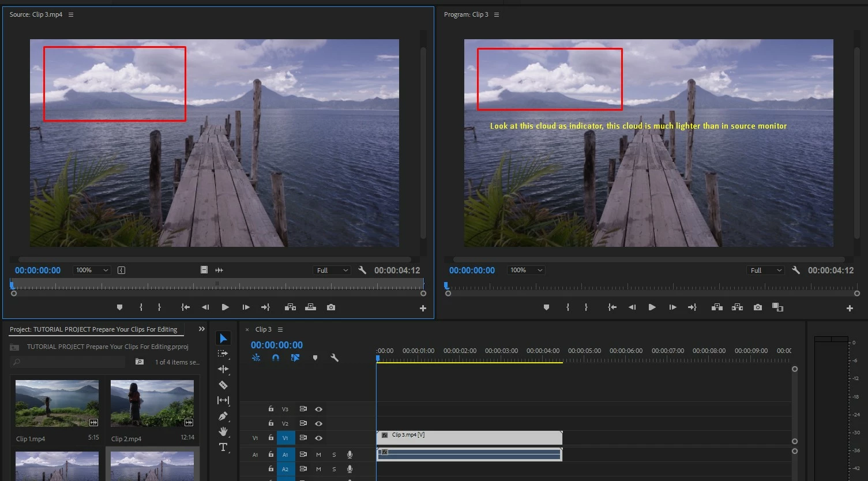Toggle Linked Selection in Timeline
868x481 pixels.
[295, 358]
